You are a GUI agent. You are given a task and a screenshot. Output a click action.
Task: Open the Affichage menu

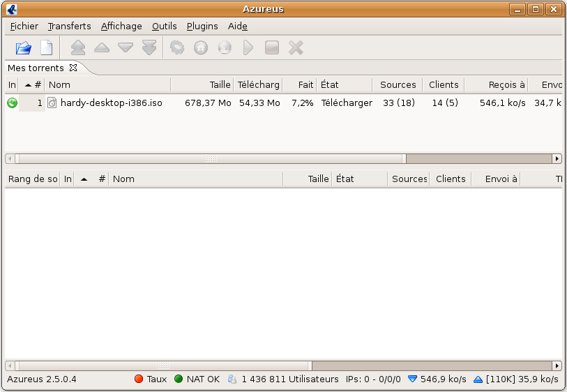point(121,26)
